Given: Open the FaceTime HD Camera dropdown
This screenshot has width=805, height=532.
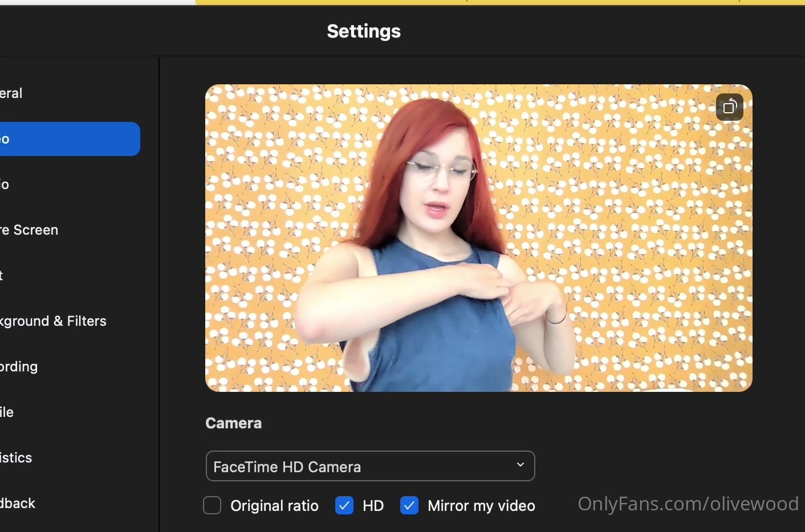Looking at the screenshot, I should pos(369,466).
